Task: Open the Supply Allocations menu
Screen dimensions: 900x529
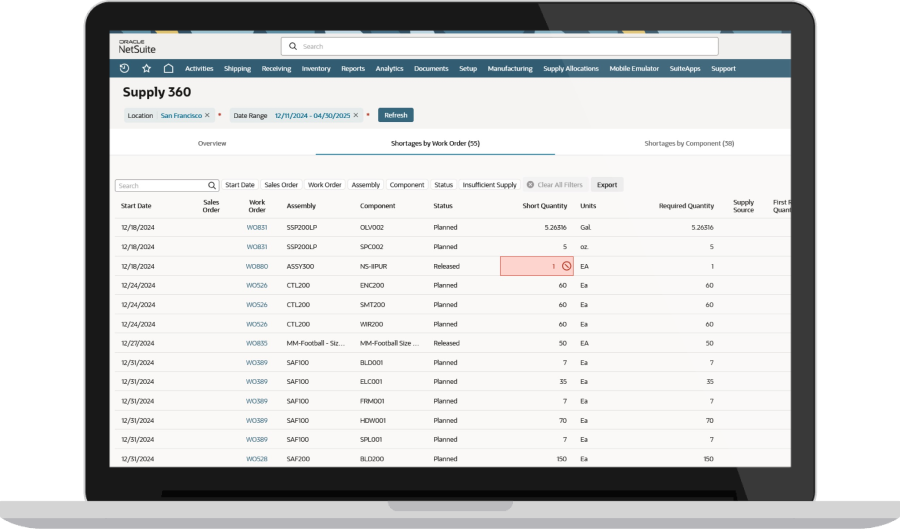Action: pyautogui.click(x=571, y=69)
